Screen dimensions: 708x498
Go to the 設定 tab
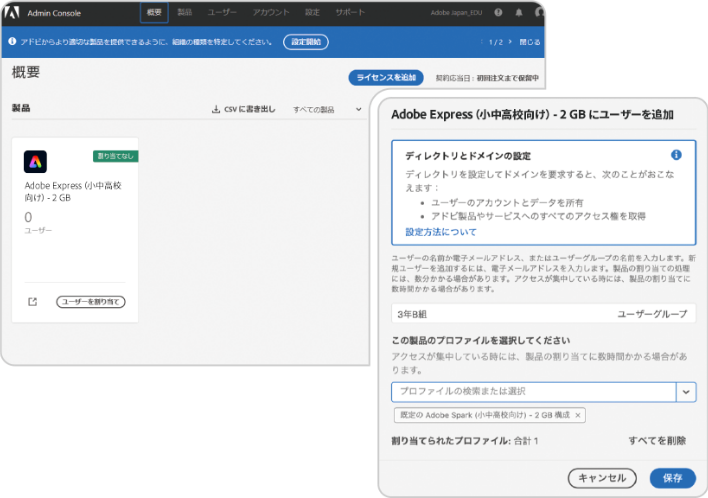[x=312, y=12]
